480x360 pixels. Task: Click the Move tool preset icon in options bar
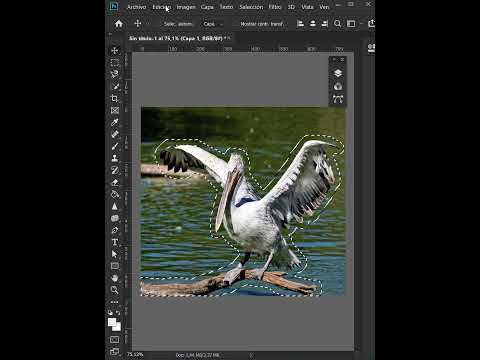click(138, 24)
